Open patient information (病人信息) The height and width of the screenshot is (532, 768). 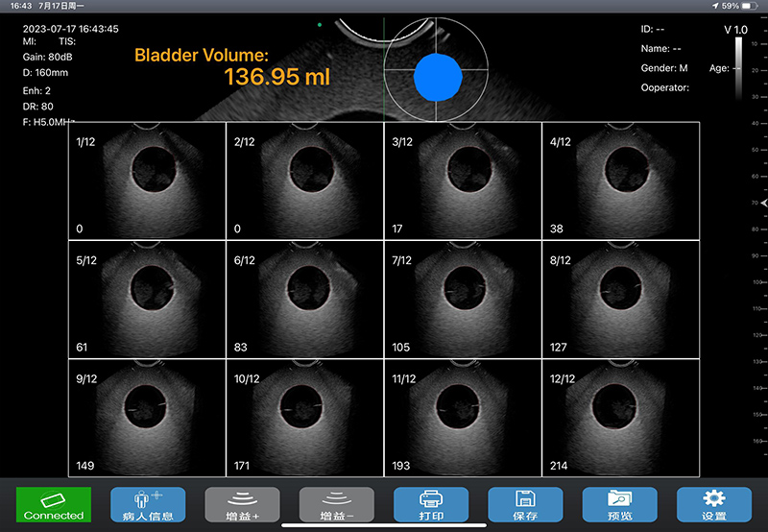point(148,505)
